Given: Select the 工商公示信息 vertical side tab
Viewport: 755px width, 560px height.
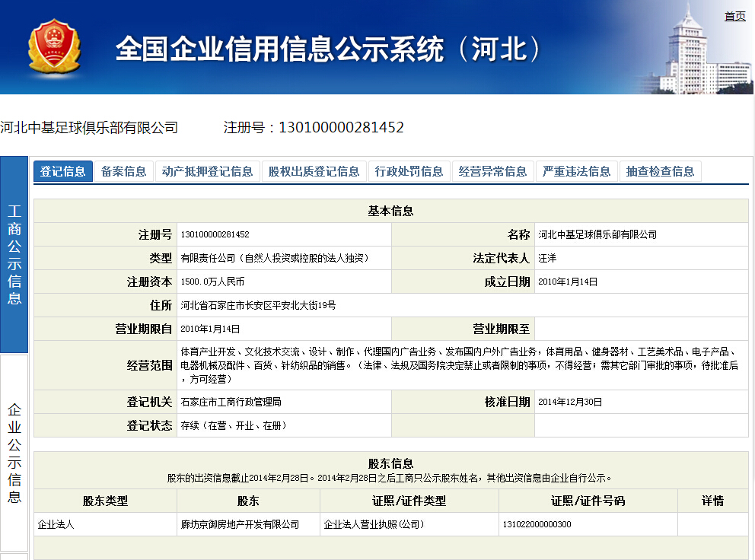Looking at the screenshot, I should 14,254.
